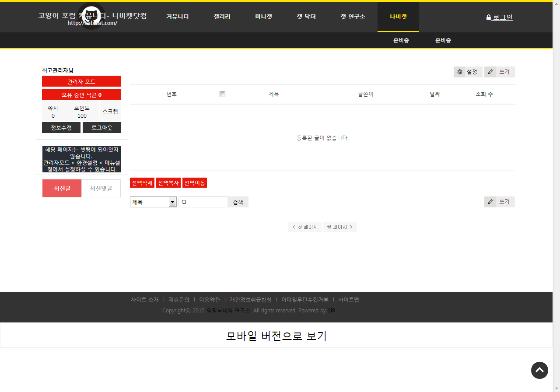This screenshot has width=560, height=392.
Task: Open the 이용약관 footer link
Action: coord(210,300)
